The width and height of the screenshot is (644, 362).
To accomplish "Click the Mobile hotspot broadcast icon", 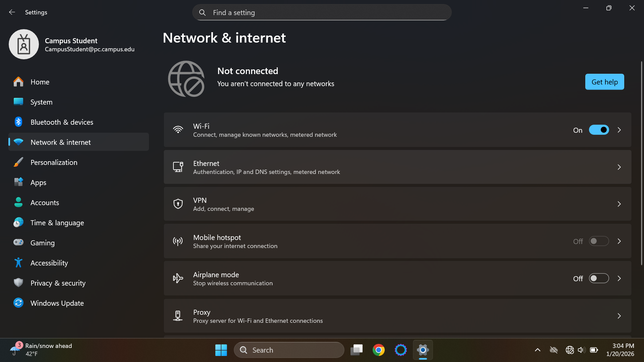I will click(x=178, y=241).
